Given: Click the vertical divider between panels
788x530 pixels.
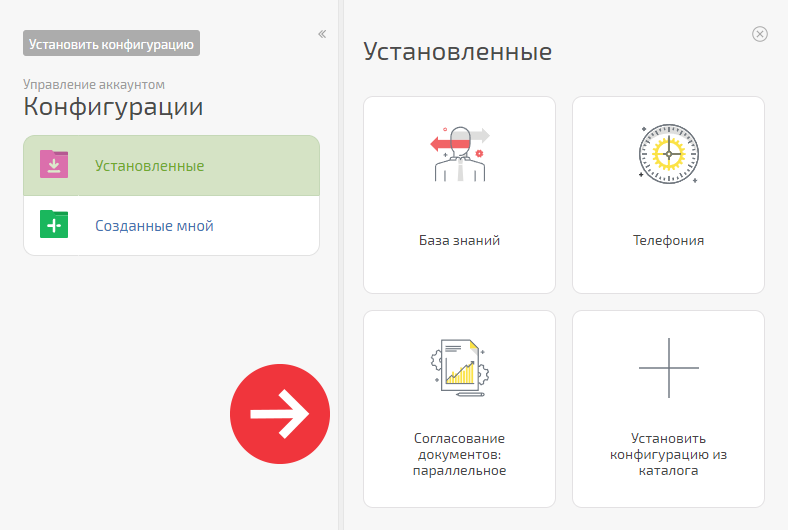Looking at the screenshot, I should (341, 265).
